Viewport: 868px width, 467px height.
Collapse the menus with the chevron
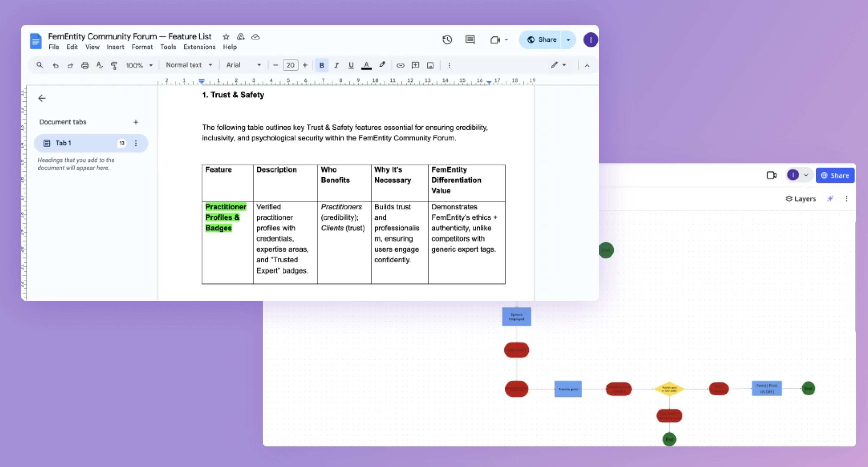587,65
